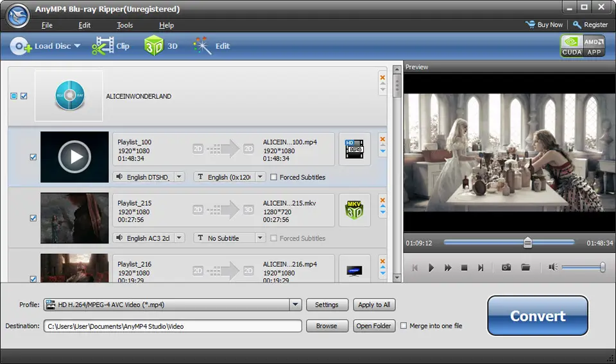Open the Load Disc dropdown arrow
The width and height of the screenshot is (616, 364).
coord(77,46)
